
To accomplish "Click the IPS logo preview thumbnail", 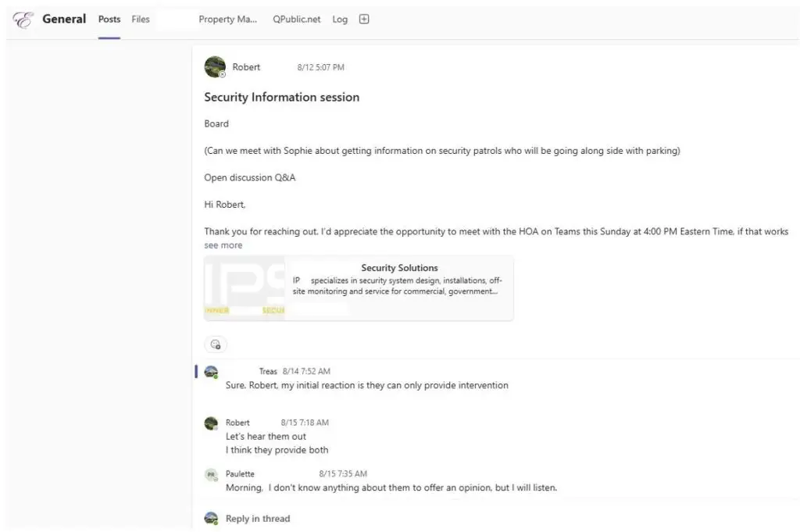I will tap(245, 288).
